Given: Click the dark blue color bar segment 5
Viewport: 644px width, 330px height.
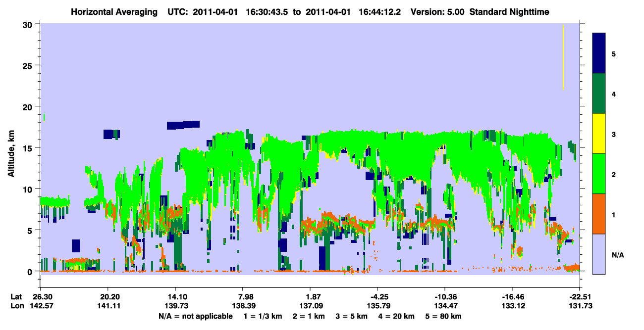Looking at the screenshot, I should pyautogui.click(x=599, y=53).
